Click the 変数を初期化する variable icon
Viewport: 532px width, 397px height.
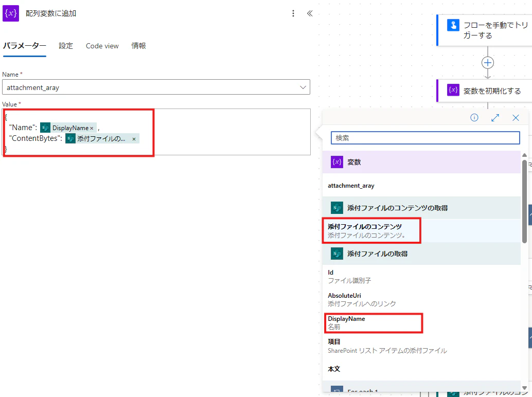pos(453,90)
